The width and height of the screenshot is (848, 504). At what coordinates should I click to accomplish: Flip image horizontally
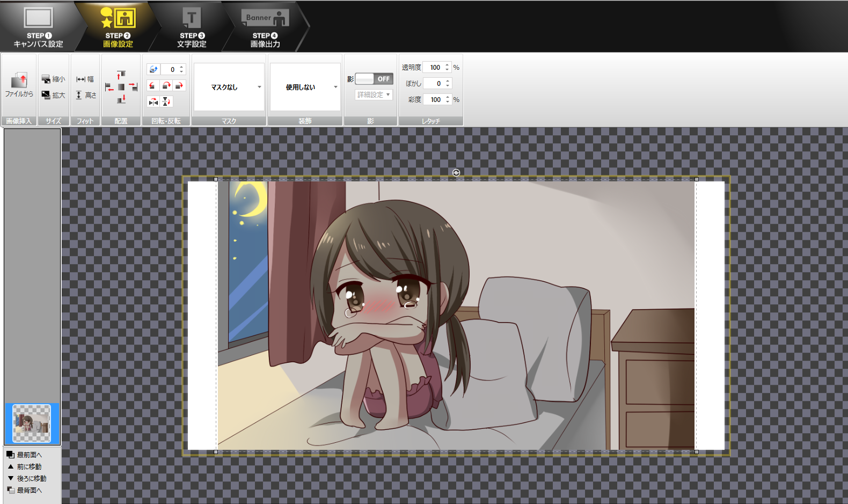click(x=153, y=101)
